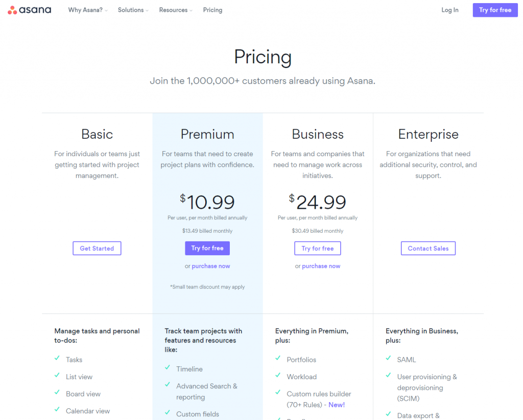The height and width of the screenshot is (420, 523).
Task: Open the Pricing nav item
Action: tap(212, 10)
